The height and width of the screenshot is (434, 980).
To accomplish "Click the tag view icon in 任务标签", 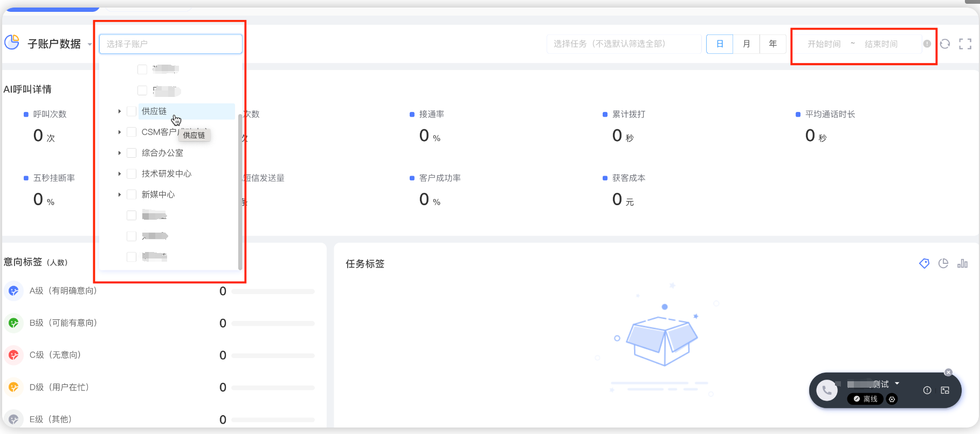I will click(924, 263).
